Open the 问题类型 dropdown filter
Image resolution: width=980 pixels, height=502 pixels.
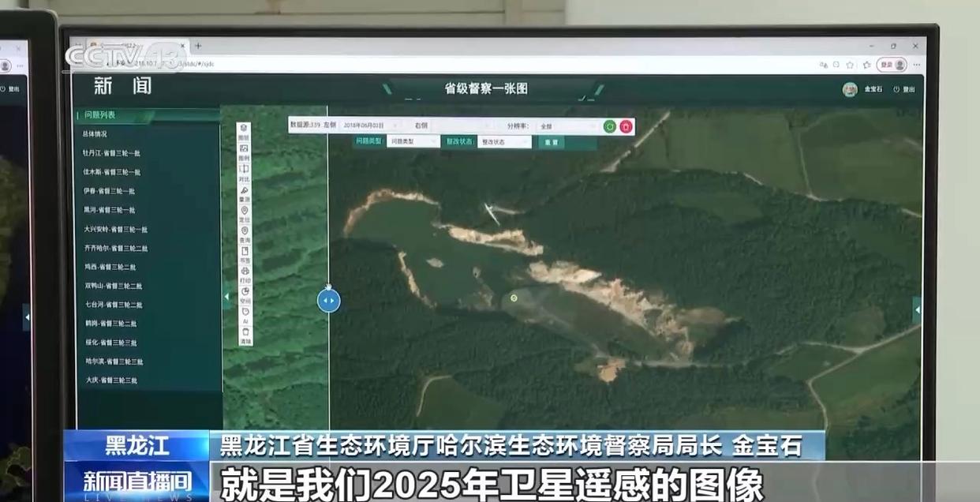click(413, 142)
